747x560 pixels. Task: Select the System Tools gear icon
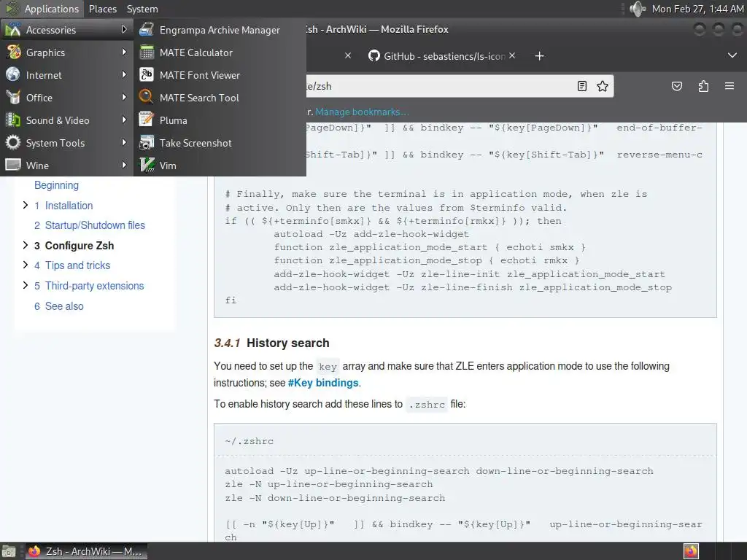pos(13,143)
